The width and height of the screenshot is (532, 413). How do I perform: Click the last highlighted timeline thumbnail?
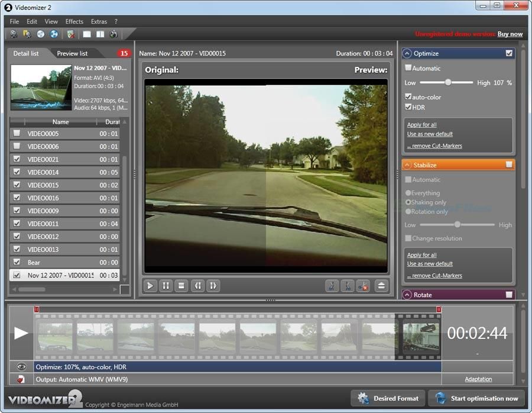coord(421,337)
